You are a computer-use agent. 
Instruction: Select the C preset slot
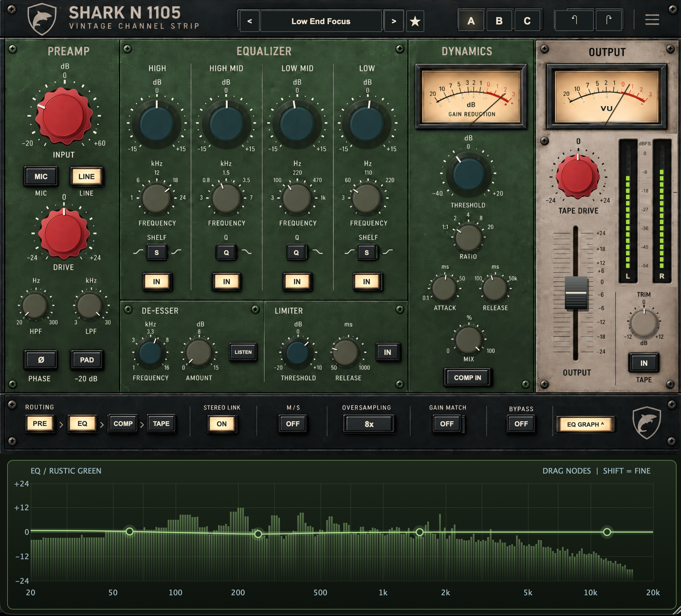coord(527,21)
